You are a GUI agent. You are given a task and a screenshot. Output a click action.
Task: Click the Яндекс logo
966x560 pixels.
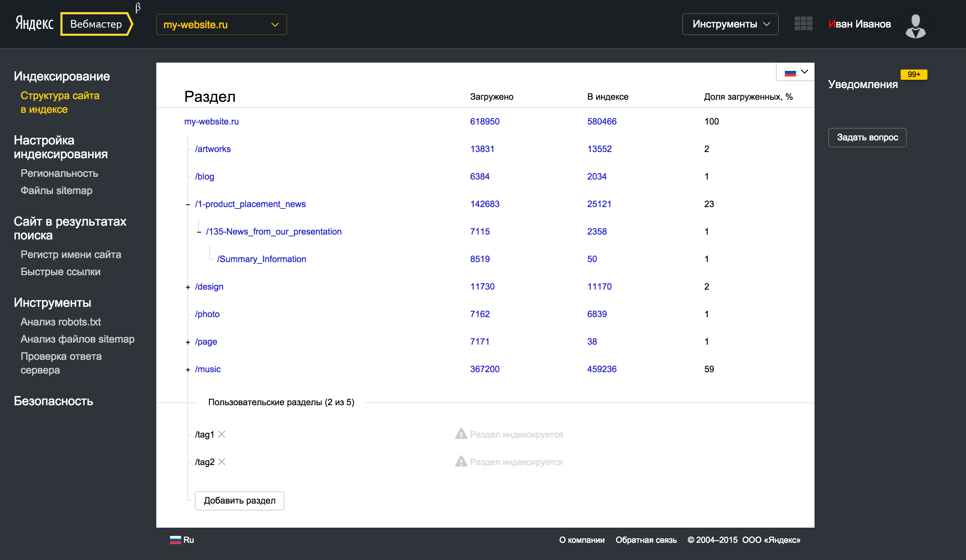point(34,24)
